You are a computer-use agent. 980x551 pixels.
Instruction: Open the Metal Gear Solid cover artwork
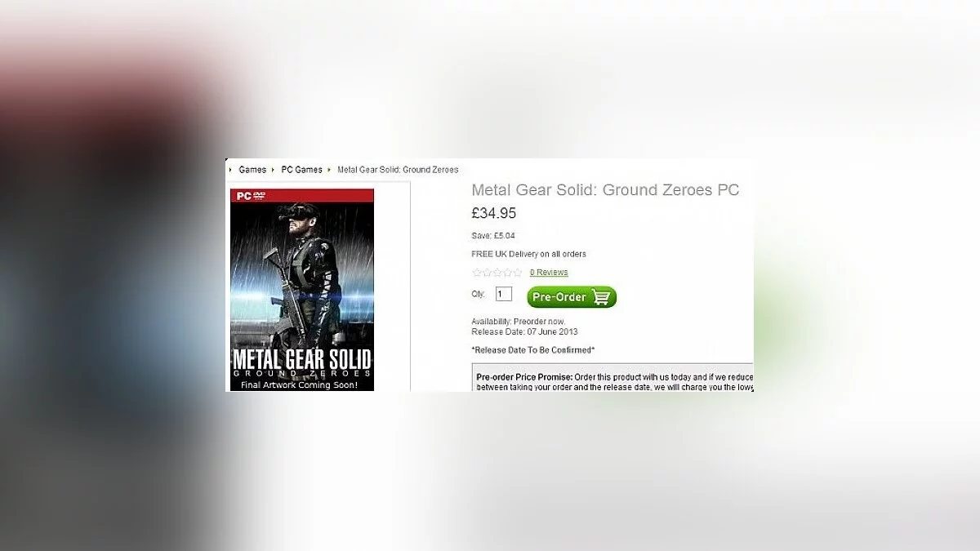(302, 290)
